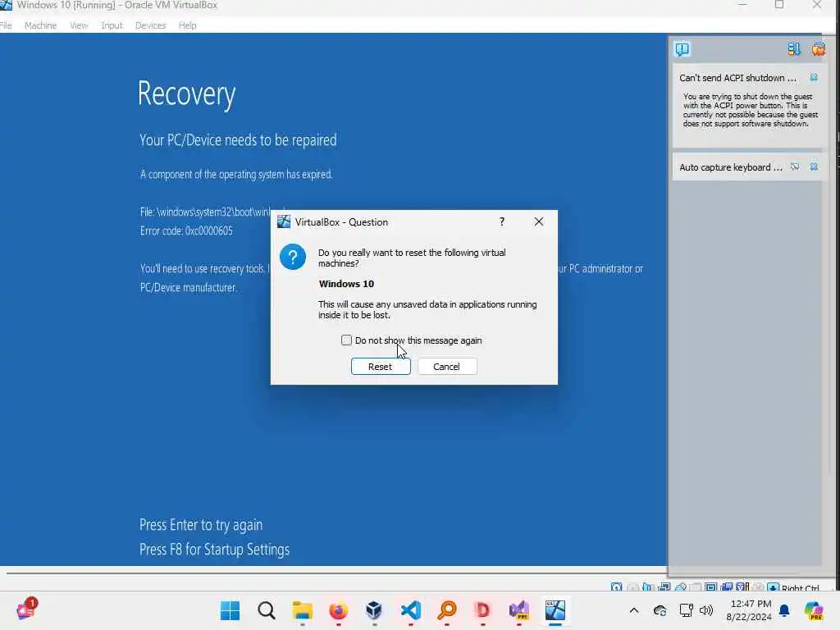Open the VirtualBox Manager cube icon in taskbar
This screenshot has width=840, height=630.
tap(374, 610)
